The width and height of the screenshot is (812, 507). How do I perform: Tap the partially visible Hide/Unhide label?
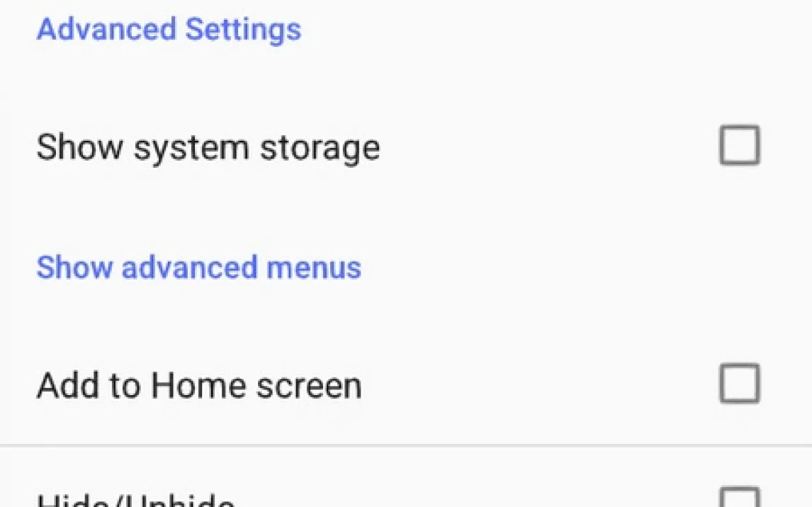[135, 499]
